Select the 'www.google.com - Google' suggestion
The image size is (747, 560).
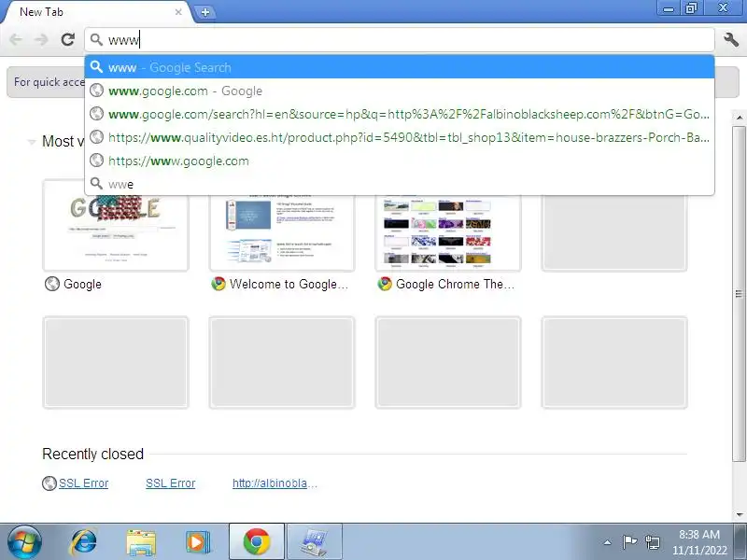coord(400,91)
